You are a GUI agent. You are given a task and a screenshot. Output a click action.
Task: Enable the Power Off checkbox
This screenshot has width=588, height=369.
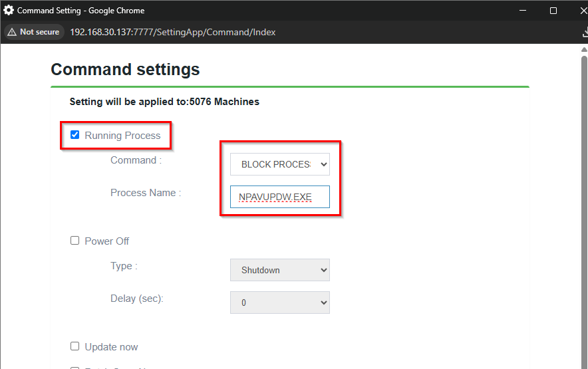(75, 241)
